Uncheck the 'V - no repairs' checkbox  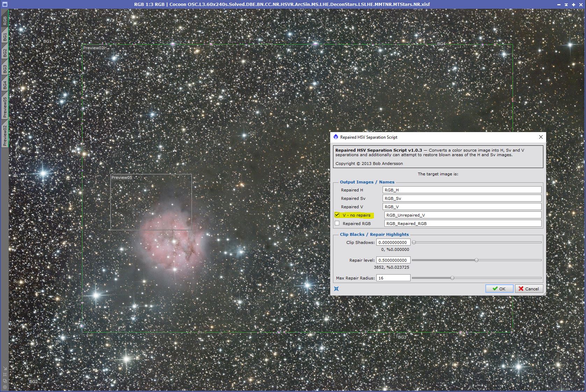click(x=338, y=215)
